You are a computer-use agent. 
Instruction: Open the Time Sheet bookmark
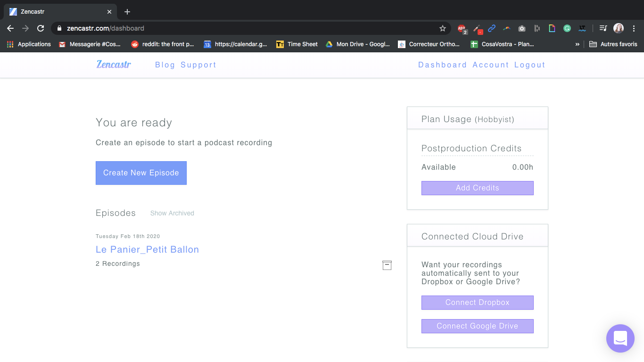coord(297,44)
